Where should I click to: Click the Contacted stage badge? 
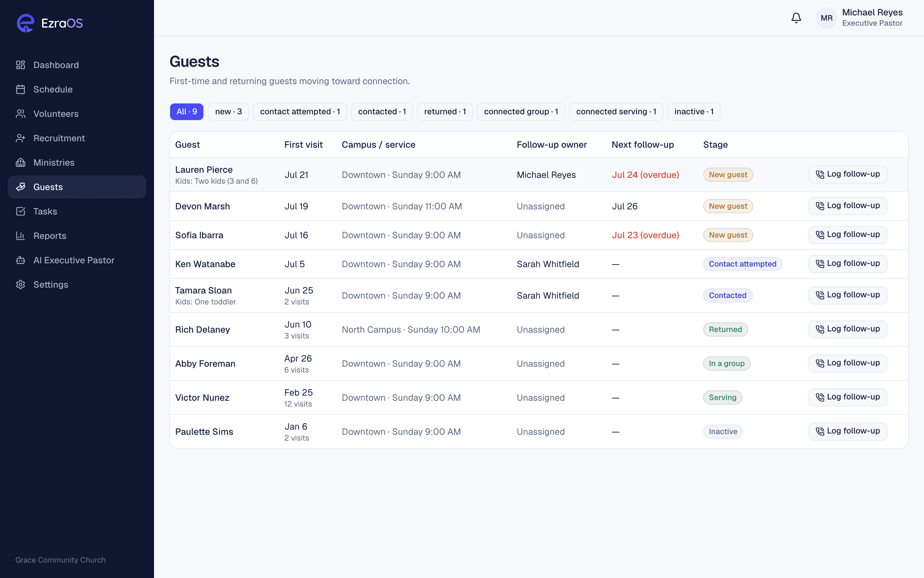(x=727, y=295)
